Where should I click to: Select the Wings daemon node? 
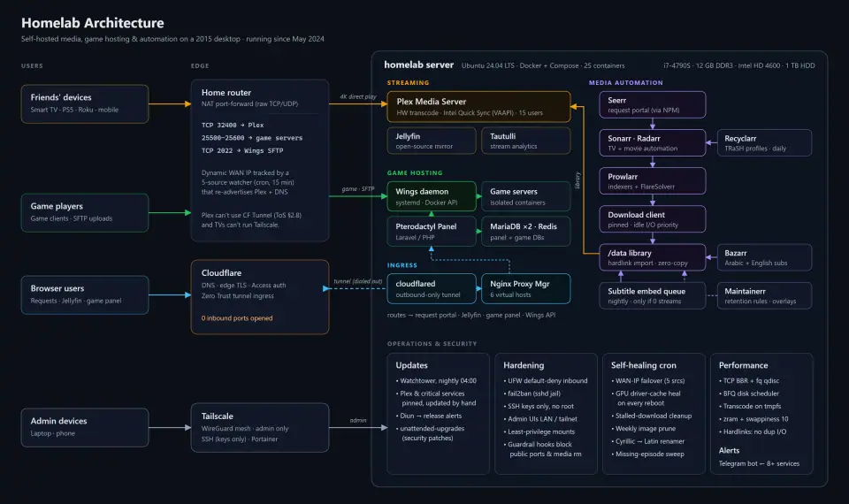432,196
